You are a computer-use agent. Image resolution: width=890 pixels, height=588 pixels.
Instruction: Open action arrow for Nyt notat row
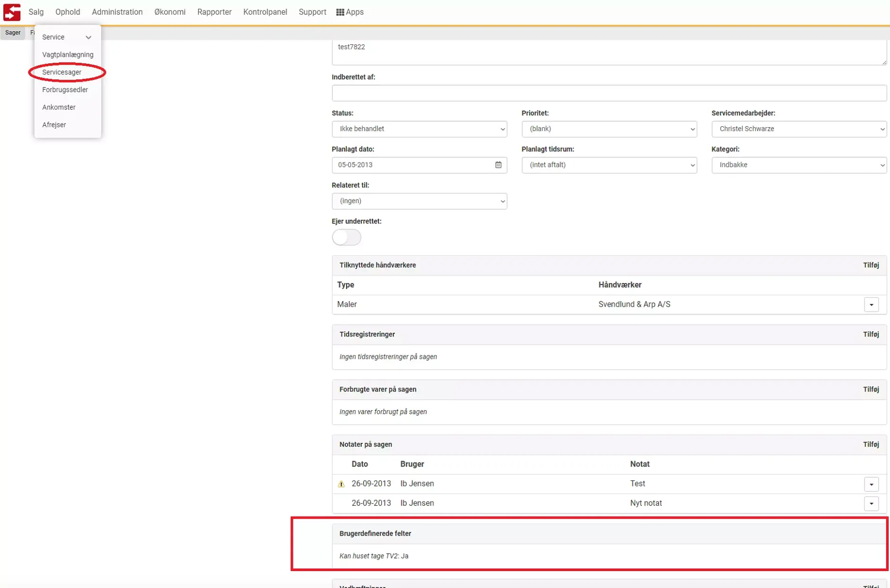871,503
